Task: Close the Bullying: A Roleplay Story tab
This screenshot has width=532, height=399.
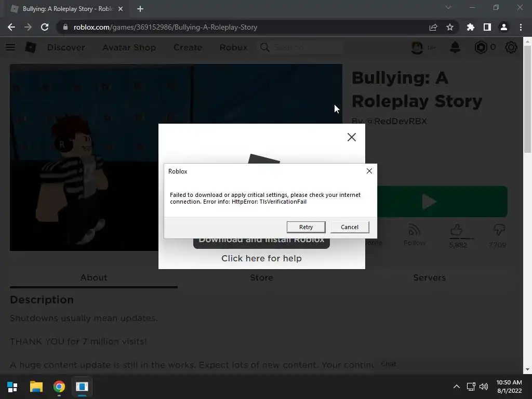Action: (121, 9)
